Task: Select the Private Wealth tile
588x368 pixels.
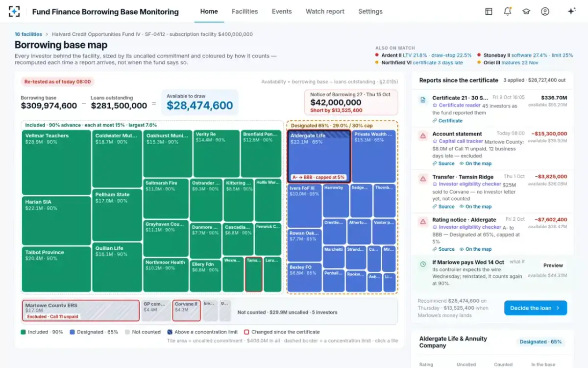Action: pos(373,157)
